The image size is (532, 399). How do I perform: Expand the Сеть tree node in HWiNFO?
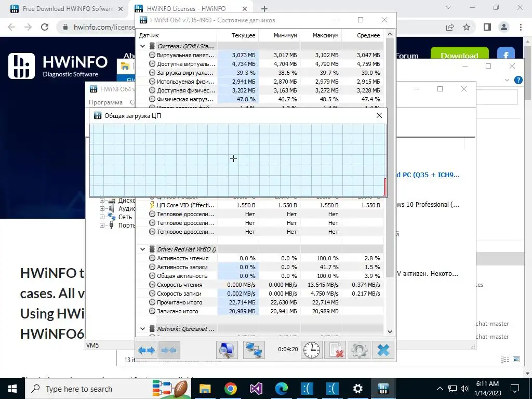[x=102, y=217]
